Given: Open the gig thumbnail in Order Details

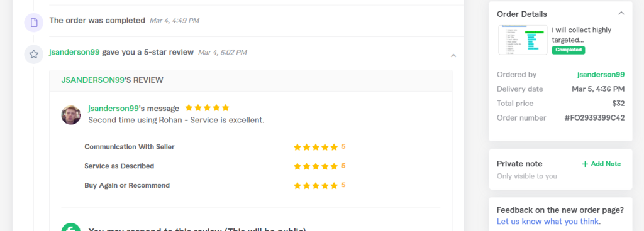Looking at the screenshot, I should [523, 40].
